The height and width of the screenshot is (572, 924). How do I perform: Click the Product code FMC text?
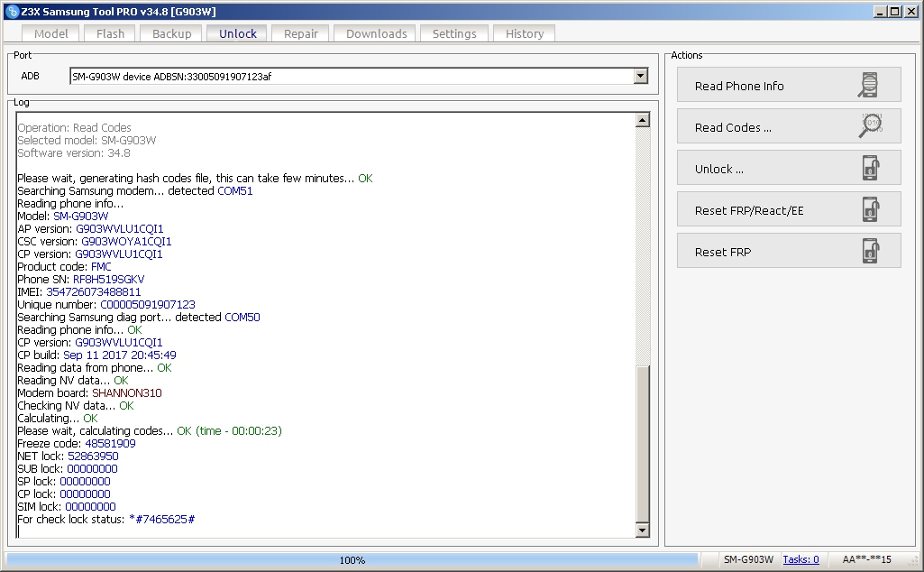pyautogui.click(x=101, y=267)
